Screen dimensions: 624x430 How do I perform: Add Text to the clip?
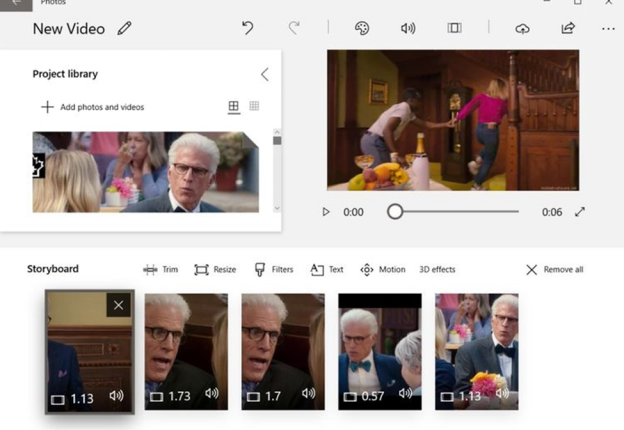pyautogui.click(x=327, y=270)
